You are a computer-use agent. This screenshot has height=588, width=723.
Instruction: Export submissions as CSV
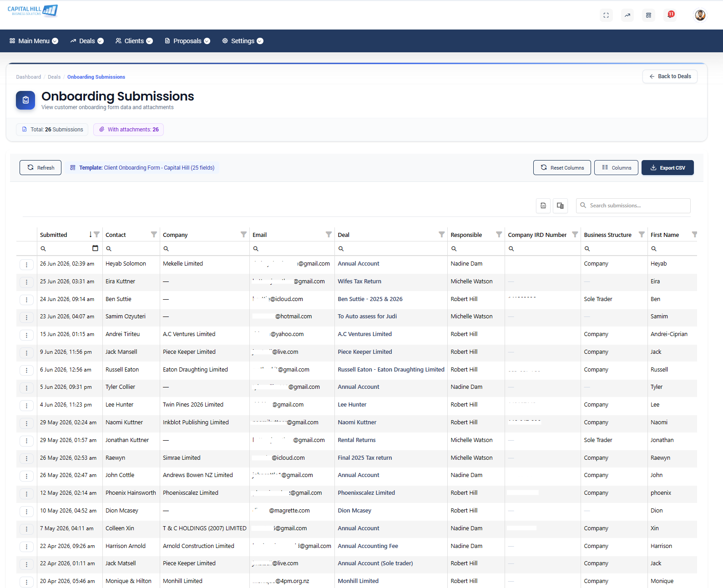click(667, 168)
